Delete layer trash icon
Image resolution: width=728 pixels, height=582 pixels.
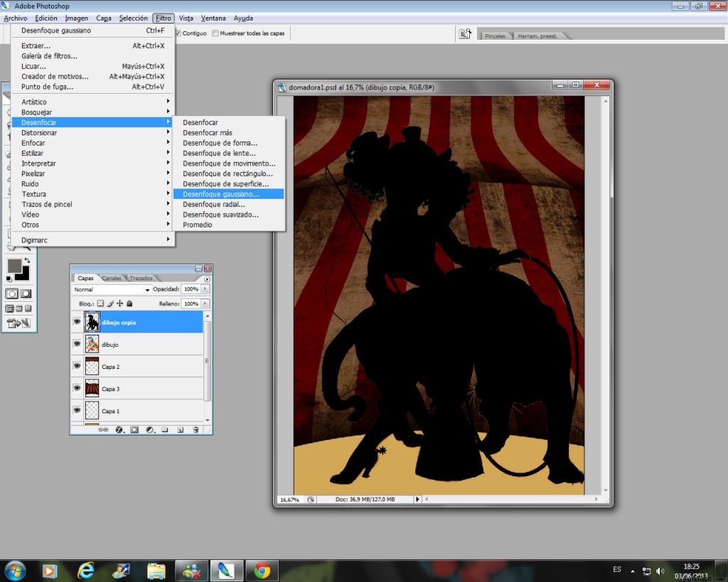click(x=196, y=430)
